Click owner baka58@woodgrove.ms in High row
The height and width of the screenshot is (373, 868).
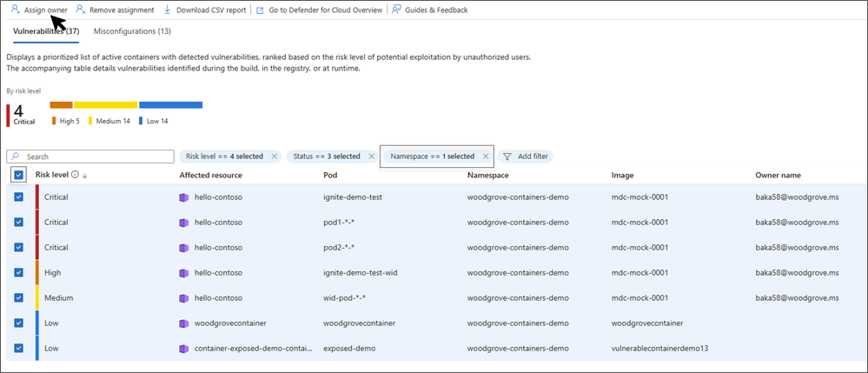click(798, 273)
